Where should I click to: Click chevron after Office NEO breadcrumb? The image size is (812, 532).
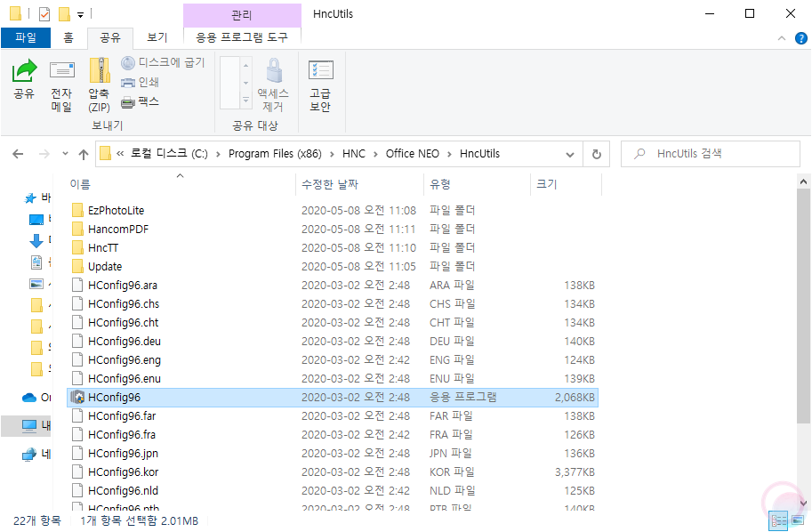pyautogui.click(x=449, y=154)
